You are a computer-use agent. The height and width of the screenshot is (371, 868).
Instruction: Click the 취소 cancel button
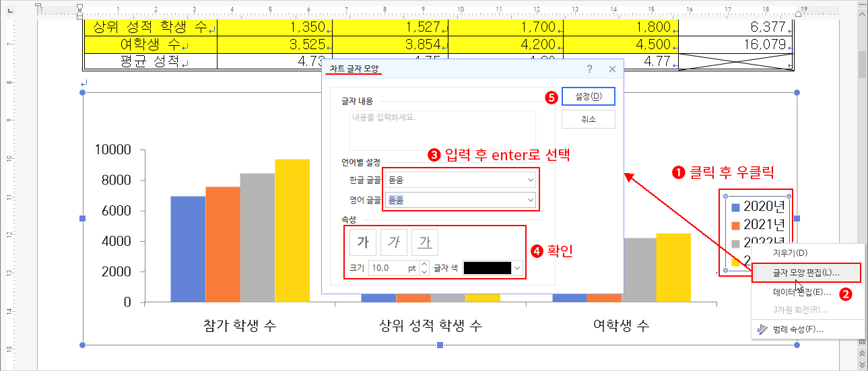589,119
